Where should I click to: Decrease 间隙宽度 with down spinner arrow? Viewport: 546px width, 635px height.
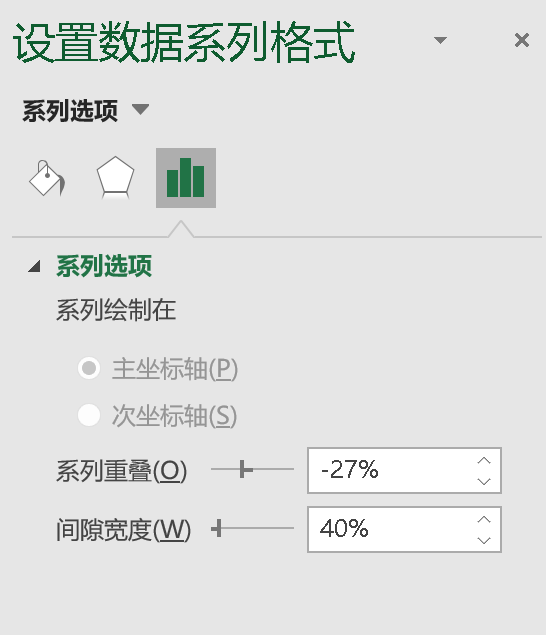[484, 540]
